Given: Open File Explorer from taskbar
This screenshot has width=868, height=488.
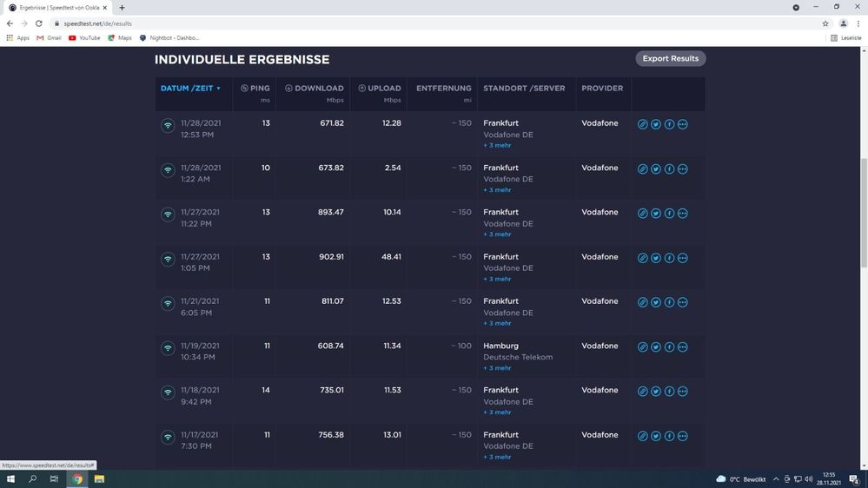Looking at the screenshot, I should (99, 479).
